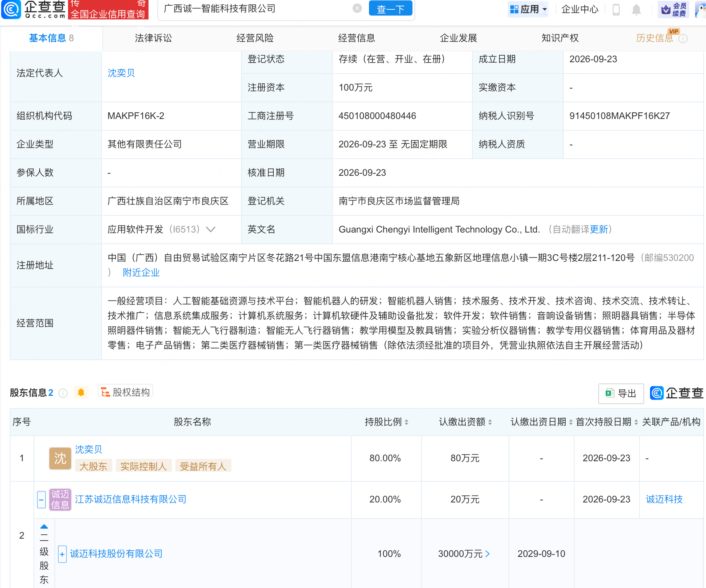Click the 查一下 search button
Image resolution: width=706 pixels, height=588 pixels.
click(390, 9)
